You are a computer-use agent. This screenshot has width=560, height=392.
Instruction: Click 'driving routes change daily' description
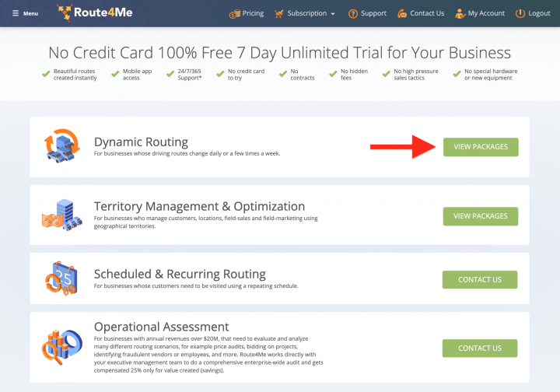tap(187, 153)
